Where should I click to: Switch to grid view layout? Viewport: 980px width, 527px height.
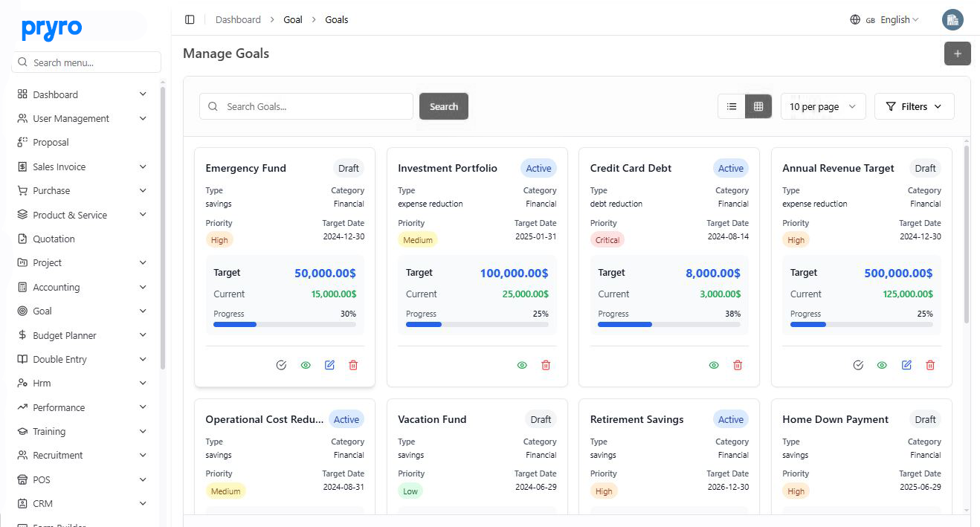pyautogui.click(x=758, y=106)
